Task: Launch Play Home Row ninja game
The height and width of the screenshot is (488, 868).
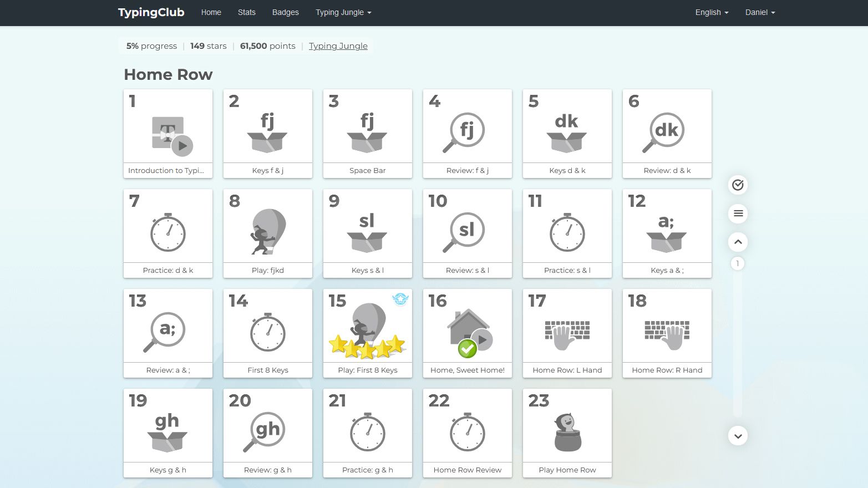Action: 567,433
